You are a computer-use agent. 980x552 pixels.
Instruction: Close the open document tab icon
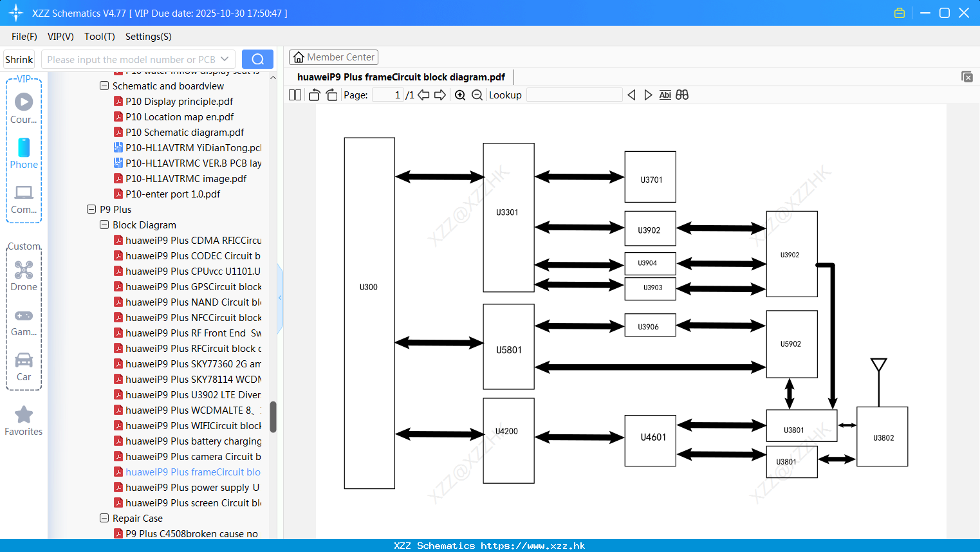967,77
